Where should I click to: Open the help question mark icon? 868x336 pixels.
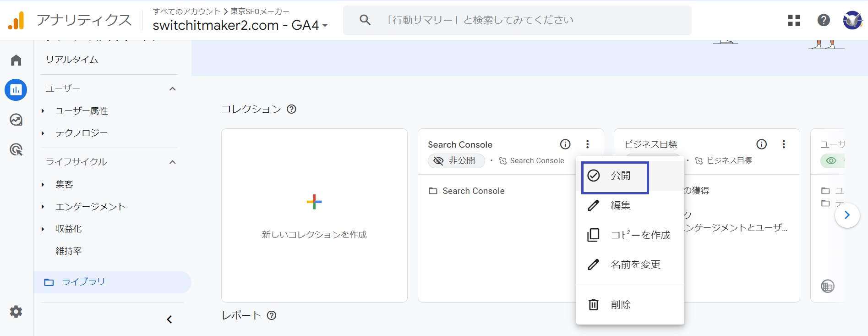pos(824,20)
